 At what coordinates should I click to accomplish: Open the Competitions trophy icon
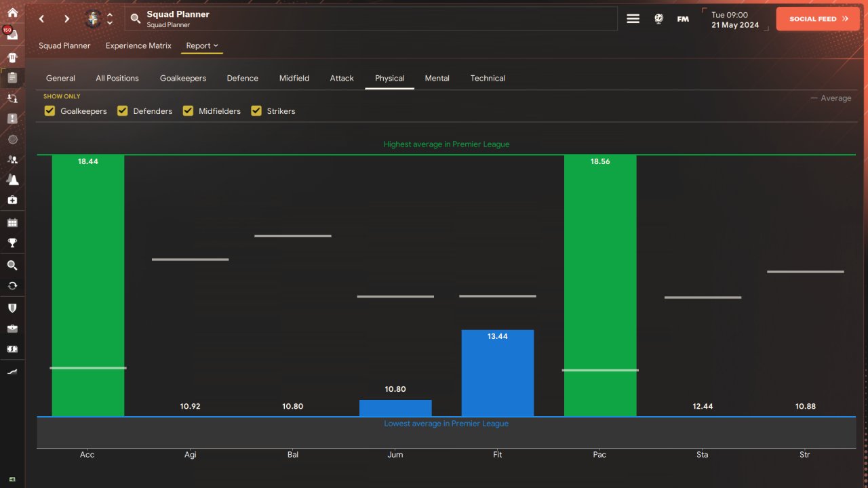pos(12,243)
